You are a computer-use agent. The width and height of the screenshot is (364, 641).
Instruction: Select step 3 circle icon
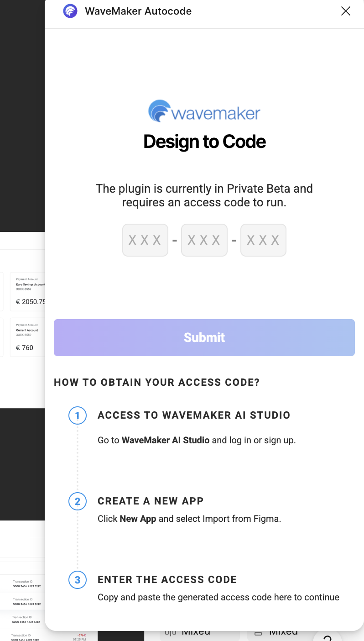pyautogui.click(x=78, y=580)
